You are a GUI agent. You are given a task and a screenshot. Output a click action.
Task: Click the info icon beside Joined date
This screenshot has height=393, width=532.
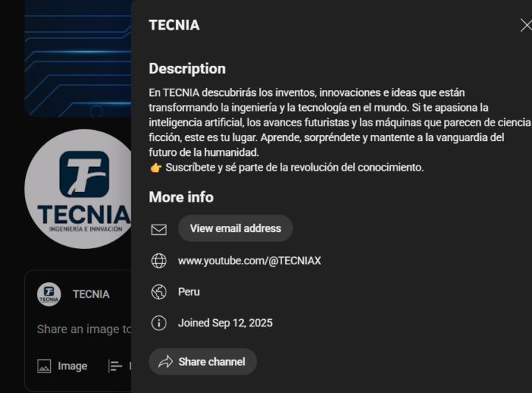click(x=159, y=323)
